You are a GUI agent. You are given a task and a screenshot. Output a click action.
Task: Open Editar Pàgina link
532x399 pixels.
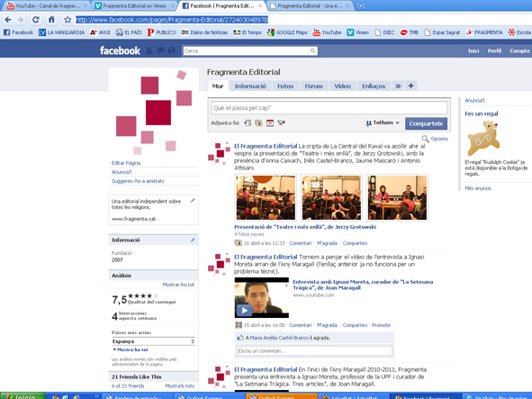(126, 163)
